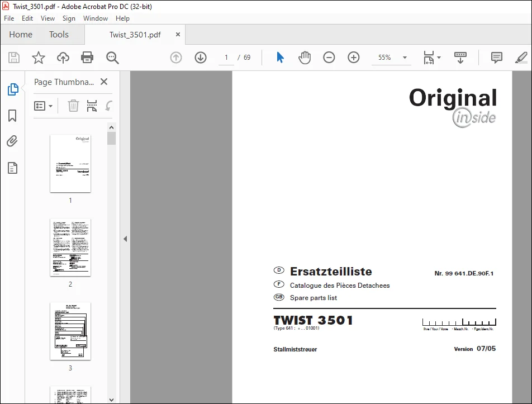Click the upload to cloud icon
Image resolution: width=532 pixels, height=404 pixels.
point(63,58)
